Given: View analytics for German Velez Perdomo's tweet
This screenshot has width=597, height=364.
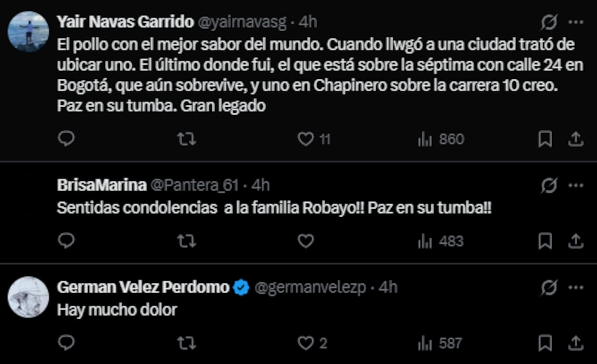Looking at the screenshot, I should [x=424, y=343].
